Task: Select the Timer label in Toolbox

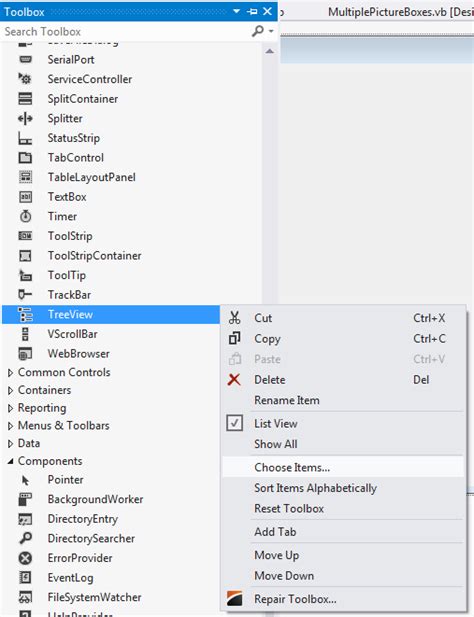Action: coord(62,216)
